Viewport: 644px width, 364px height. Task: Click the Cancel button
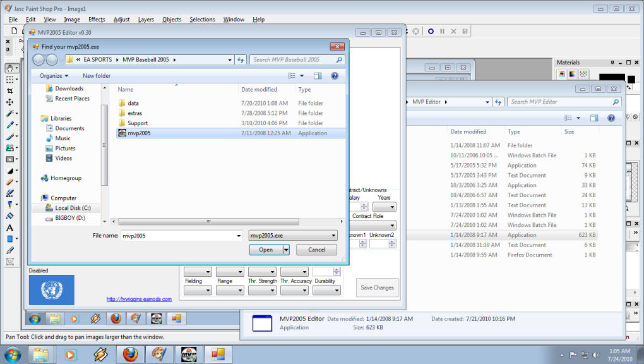(317, 250)
